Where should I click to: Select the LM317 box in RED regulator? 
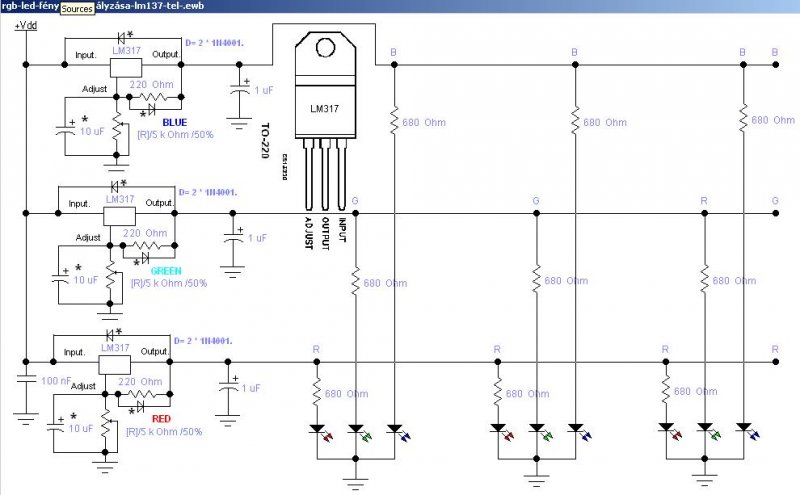(114, 365)
